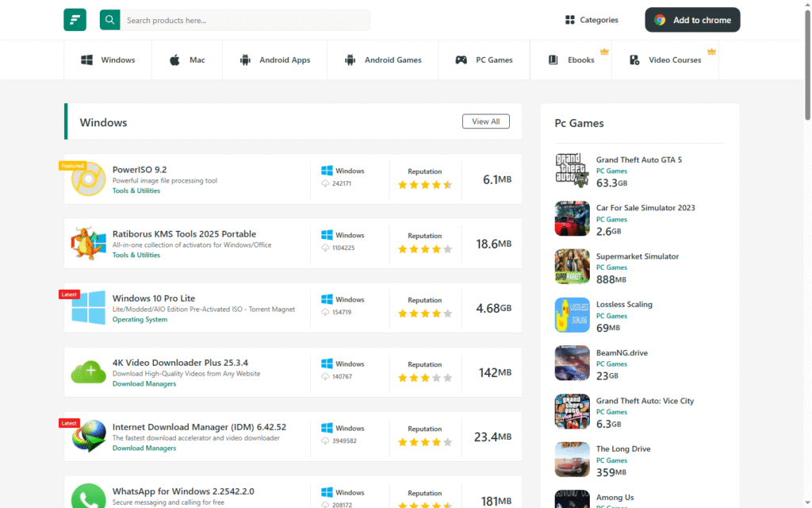Switch to the Android Games tab
812x508 pixels.
pyautogui.click(x=383, y=60)
